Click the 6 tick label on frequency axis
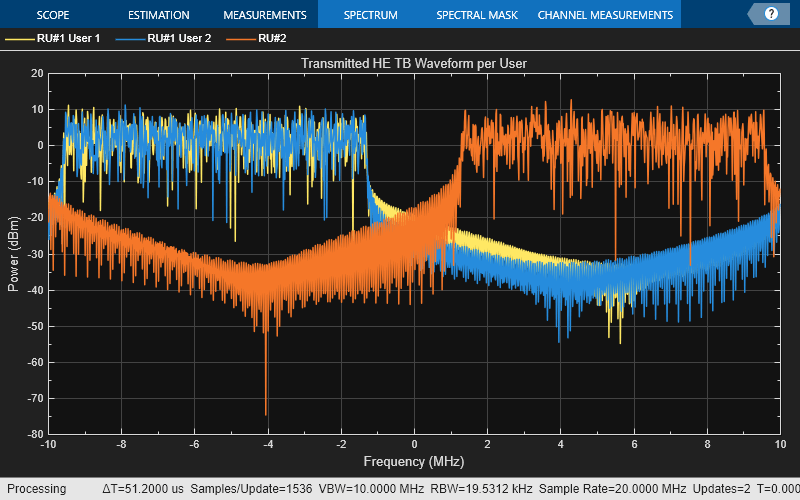Image resolution: width=800 pixels, height=500 pixels. pyautogui.click(x=634, y=444)
